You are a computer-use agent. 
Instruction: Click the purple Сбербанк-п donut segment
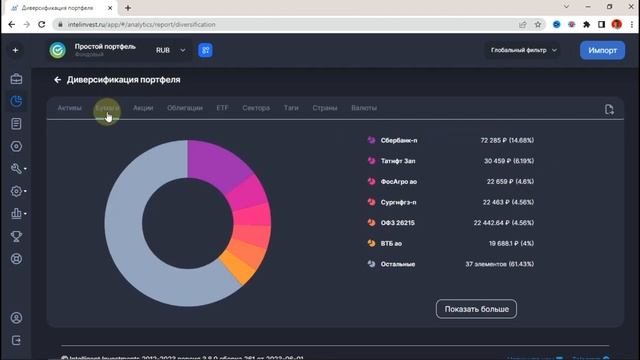pyautogui.click(x=216, y=165)
